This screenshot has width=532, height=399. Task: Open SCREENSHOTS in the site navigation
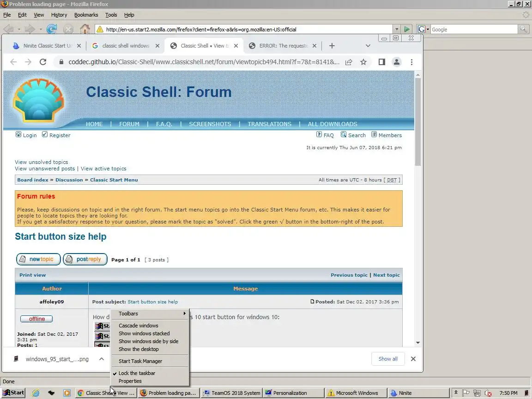click(210, 124)
